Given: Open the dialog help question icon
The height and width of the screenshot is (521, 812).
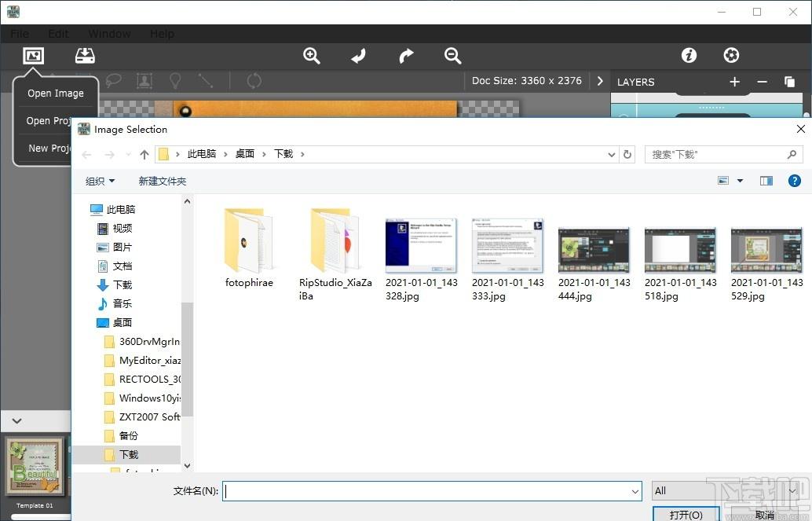Looking at the screenshot, I should (795, 181).
